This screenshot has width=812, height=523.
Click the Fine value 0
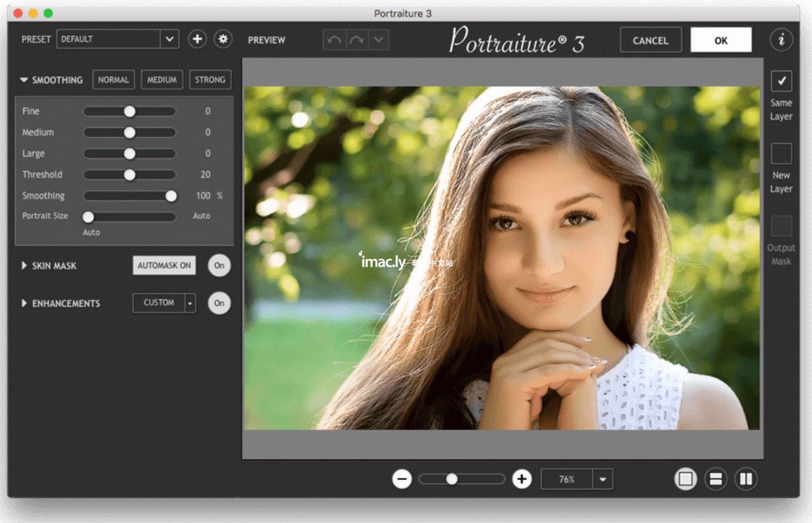(x=208, y=111)
